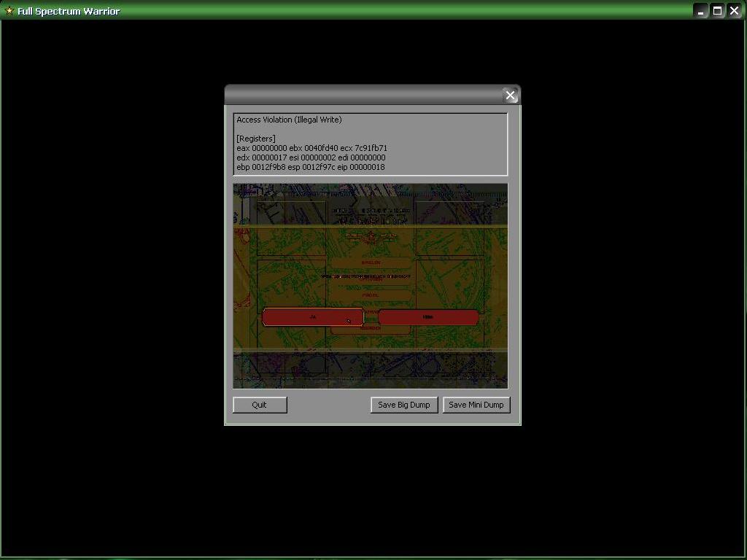Click the eax 00000000 register line

coord(311,148)
